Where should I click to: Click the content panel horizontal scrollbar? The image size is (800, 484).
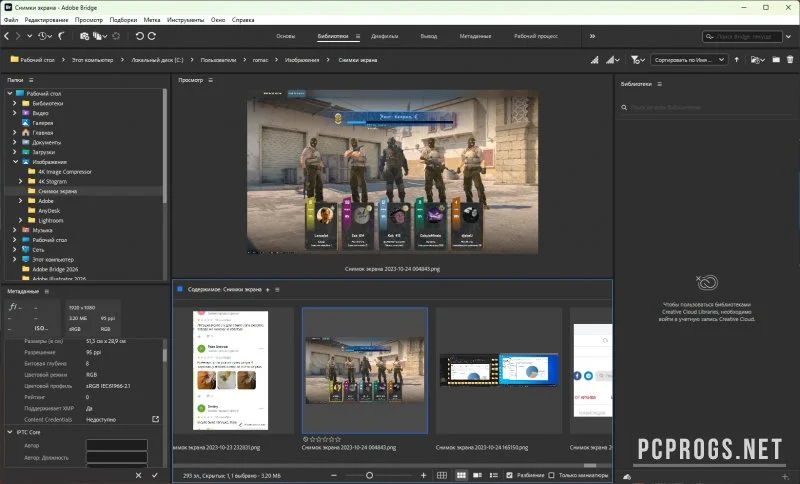590,465
